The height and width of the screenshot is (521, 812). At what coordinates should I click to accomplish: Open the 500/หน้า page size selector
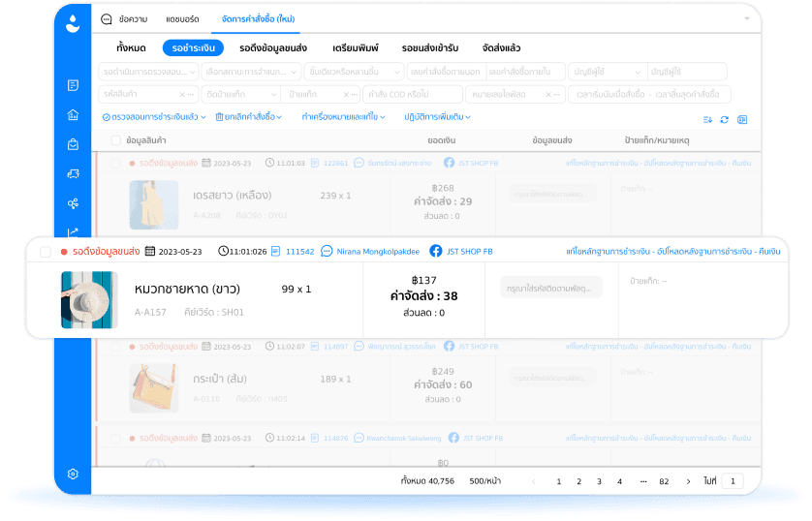tap(484, 481)
